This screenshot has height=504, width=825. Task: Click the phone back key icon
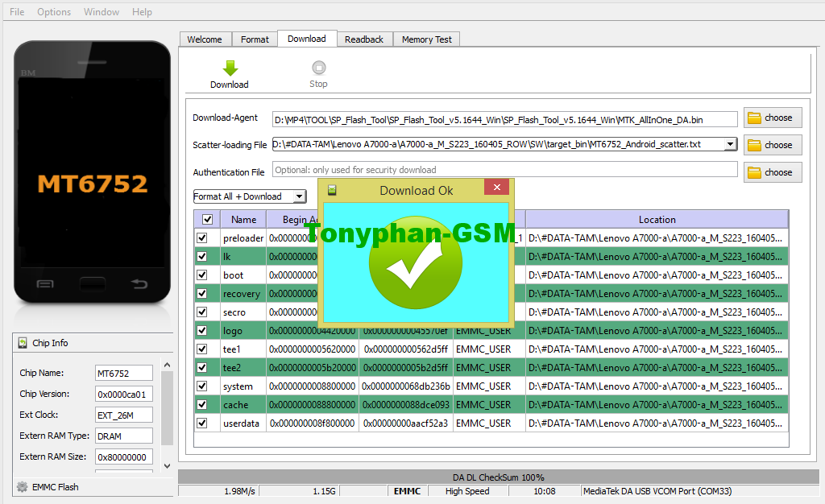(x=139, y=284)
